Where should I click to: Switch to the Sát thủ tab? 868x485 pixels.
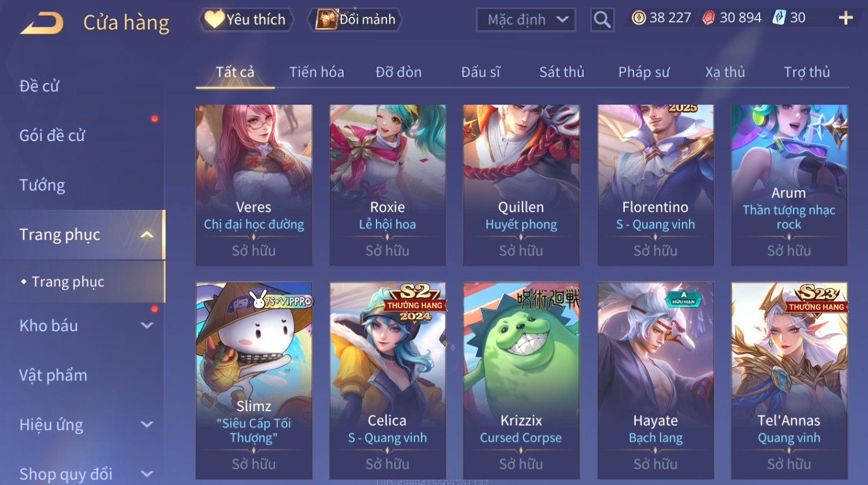562,72
